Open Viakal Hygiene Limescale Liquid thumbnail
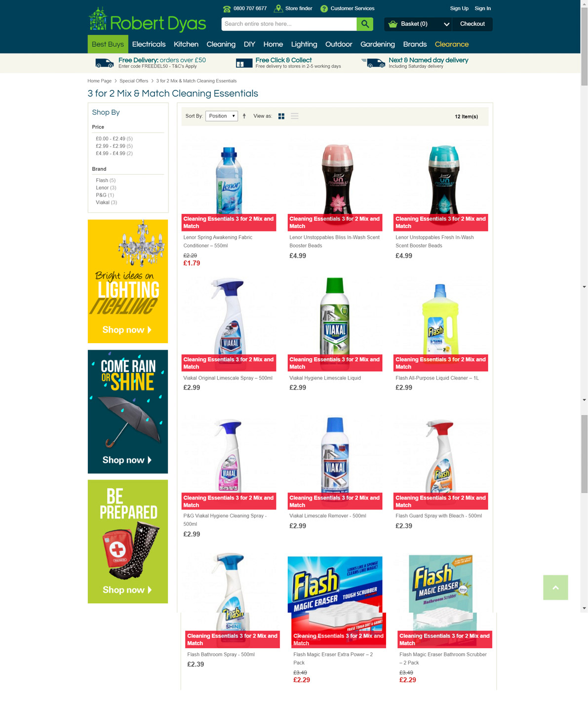The height and width of the screenshot is (715, 588). pos(335,316)
